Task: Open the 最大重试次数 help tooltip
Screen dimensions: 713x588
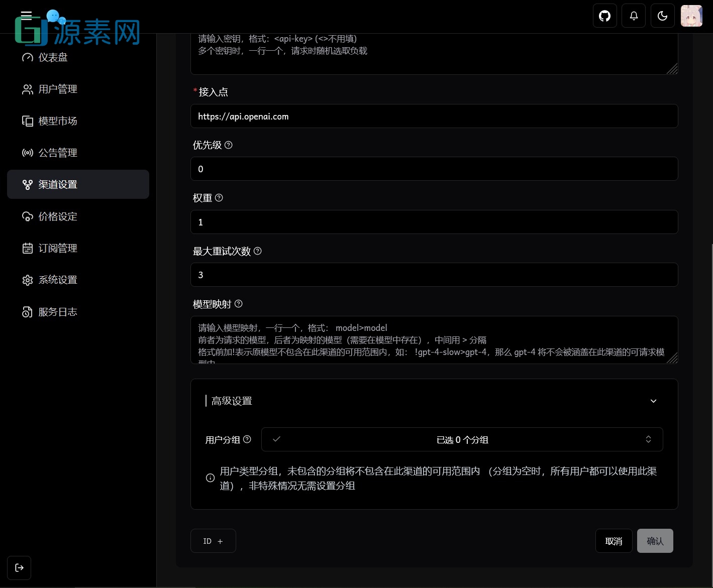Action: coord(257,251)
